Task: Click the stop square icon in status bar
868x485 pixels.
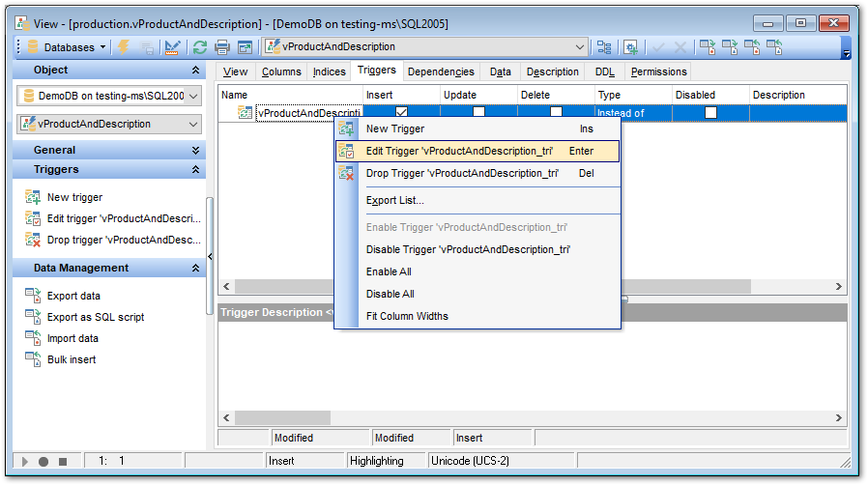Action: coord(63,461)
